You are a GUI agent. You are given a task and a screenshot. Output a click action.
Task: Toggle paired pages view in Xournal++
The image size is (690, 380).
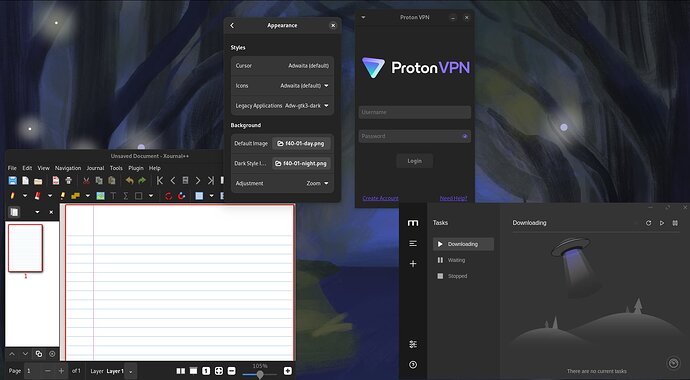[x=180, y=371]
